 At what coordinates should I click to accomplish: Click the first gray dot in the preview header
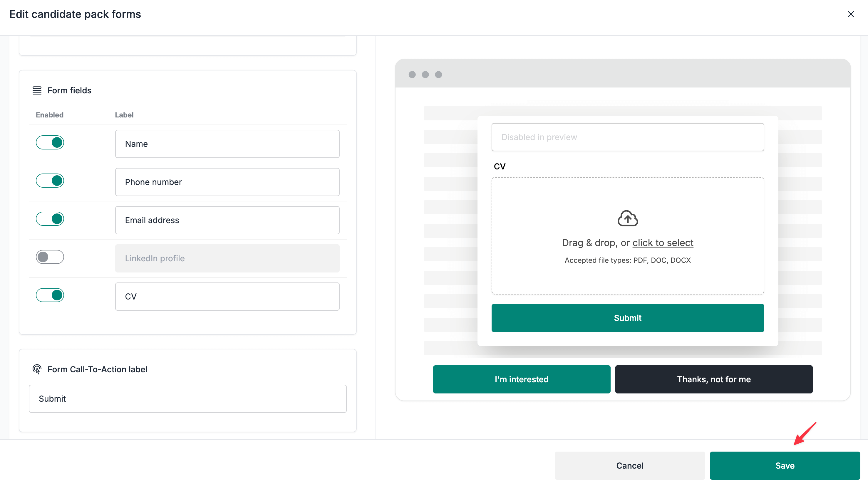point(412,74)
